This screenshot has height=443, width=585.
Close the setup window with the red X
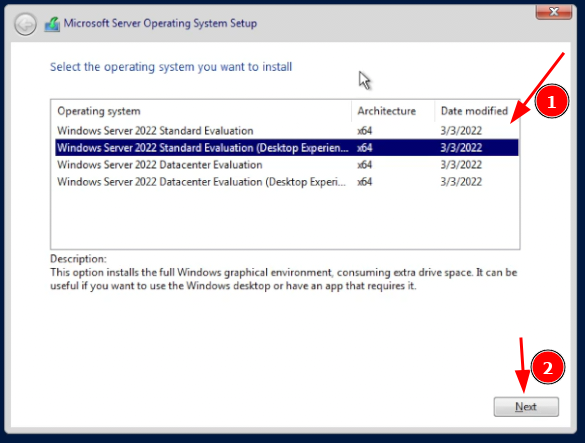point(554,12)
